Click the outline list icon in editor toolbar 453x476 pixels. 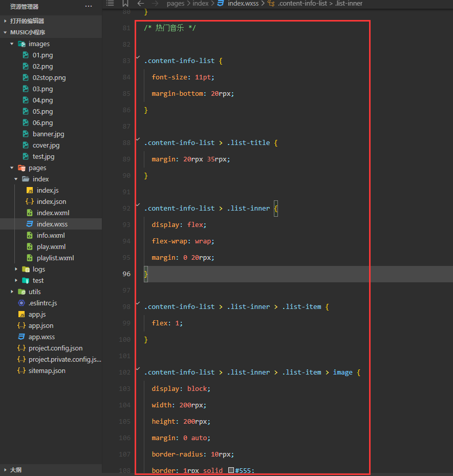[x=110, y=4]
